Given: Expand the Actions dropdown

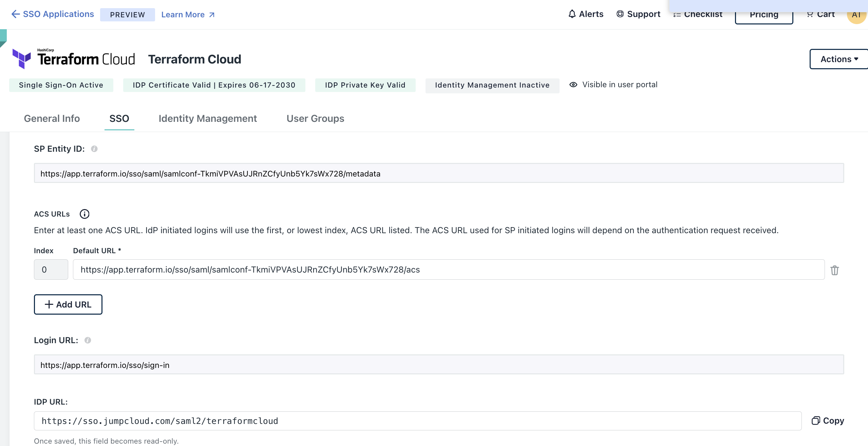Looking at the screenshot, I should (x=838, y=59).
